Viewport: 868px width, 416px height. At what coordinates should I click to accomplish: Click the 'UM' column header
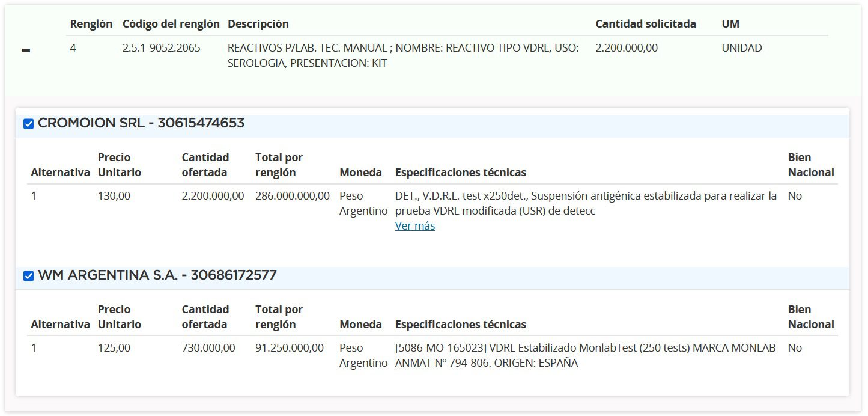[730, 24]
